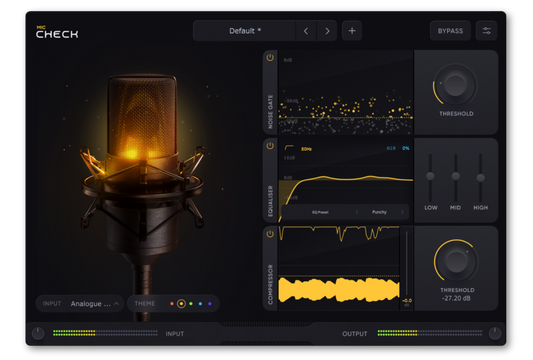Click the MID equaliser slider handle
Screen dimensions: 533x360
pyautogui.click(x=455, y=176)
